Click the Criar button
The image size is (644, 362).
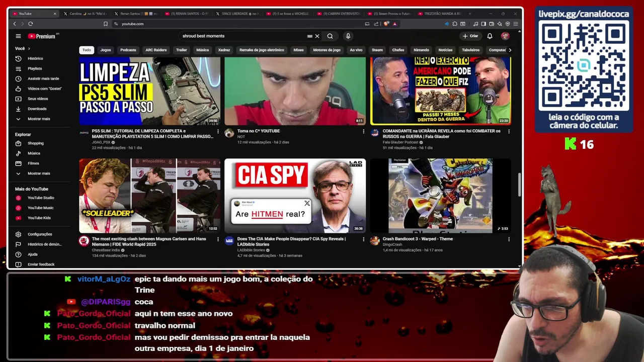point(470,36)
